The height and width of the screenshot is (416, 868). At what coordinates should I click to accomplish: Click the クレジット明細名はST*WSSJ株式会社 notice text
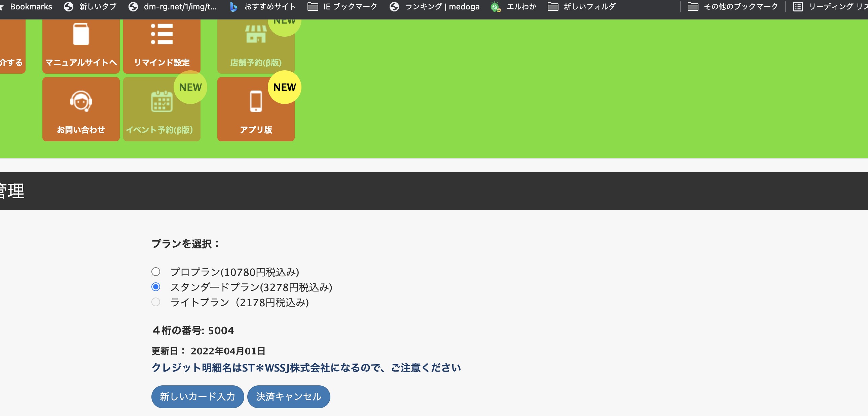pyautogui.click(x=306, y=368)
